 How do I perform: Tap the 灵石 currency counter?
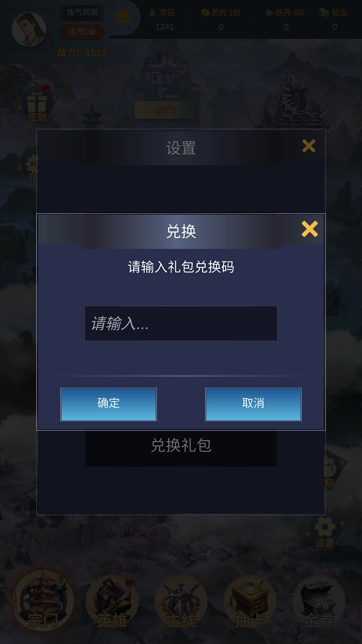[x=164, y=19]
